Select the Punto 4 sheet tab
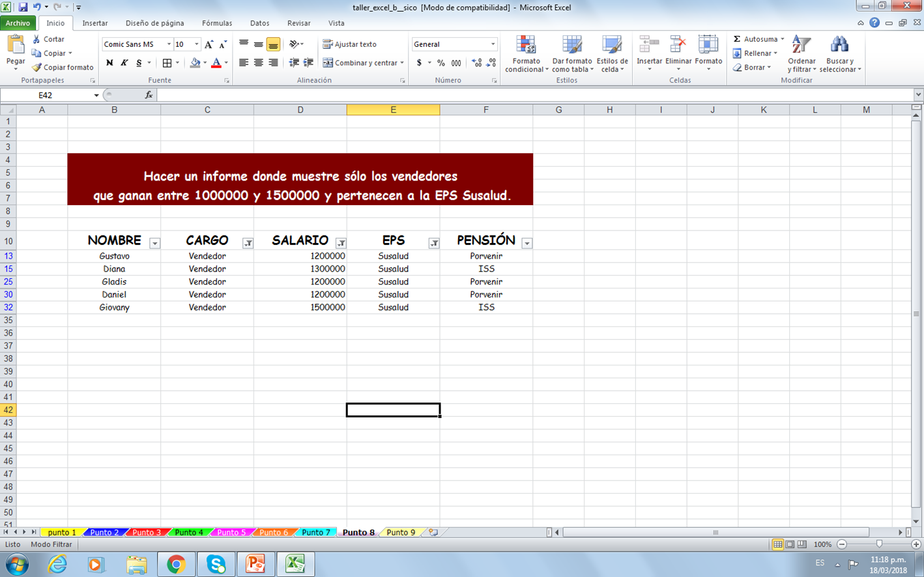Screen dimensions: 924x577 pos(189,532)
